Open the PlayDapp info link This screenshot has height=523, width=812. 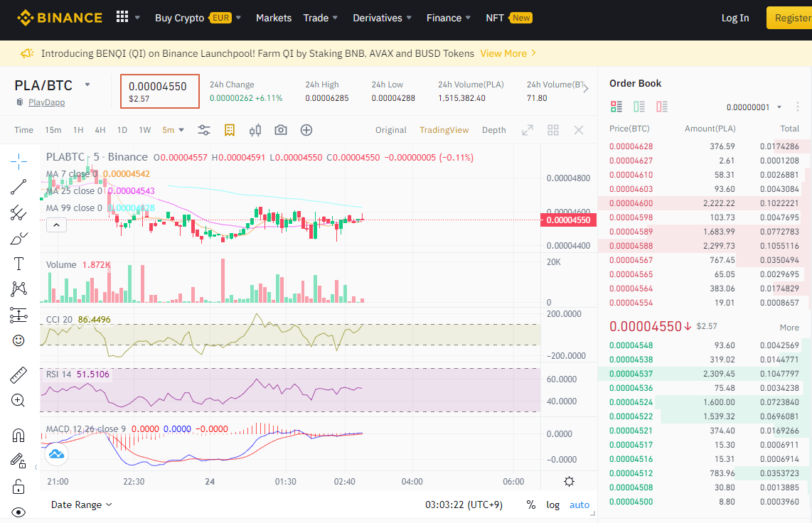pos(47,102)
